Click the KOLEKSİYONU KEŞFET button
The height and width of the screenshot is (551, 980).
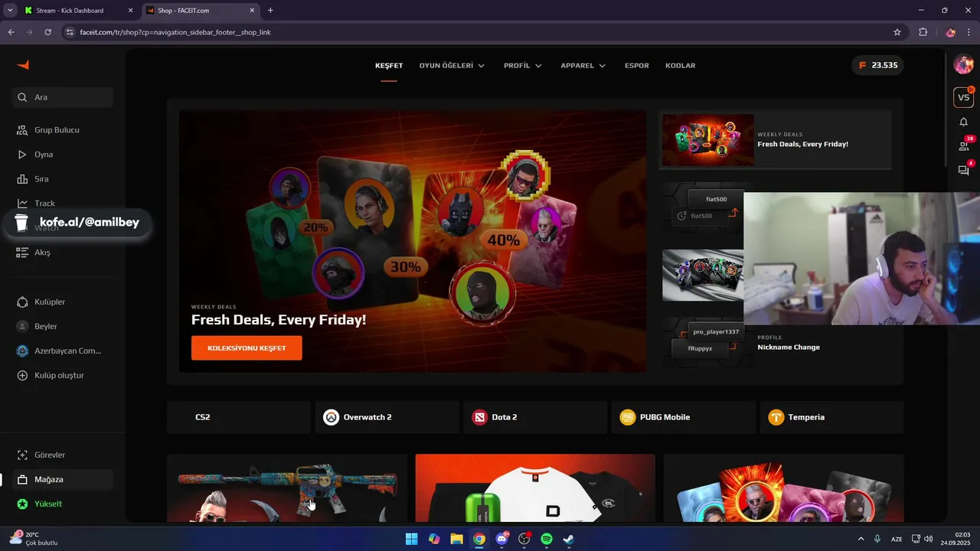(x=247, y=348)
